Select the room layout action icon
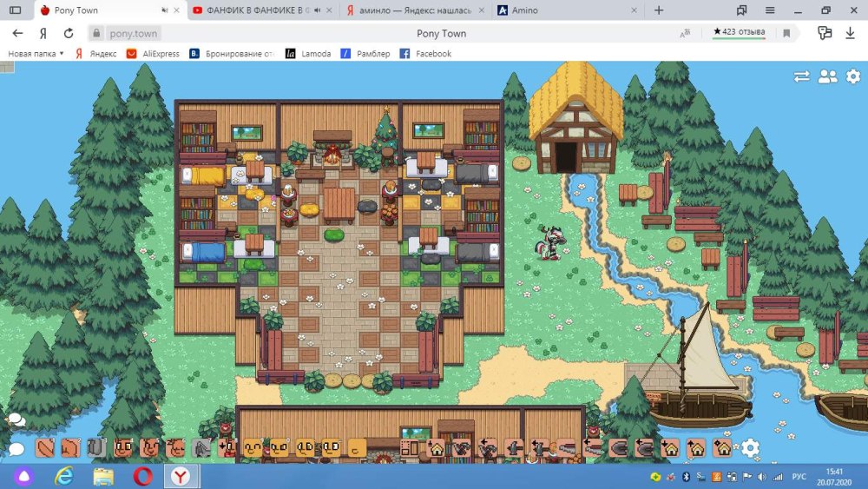Viewport: 868px width, 489px height. tap(411, 448)
